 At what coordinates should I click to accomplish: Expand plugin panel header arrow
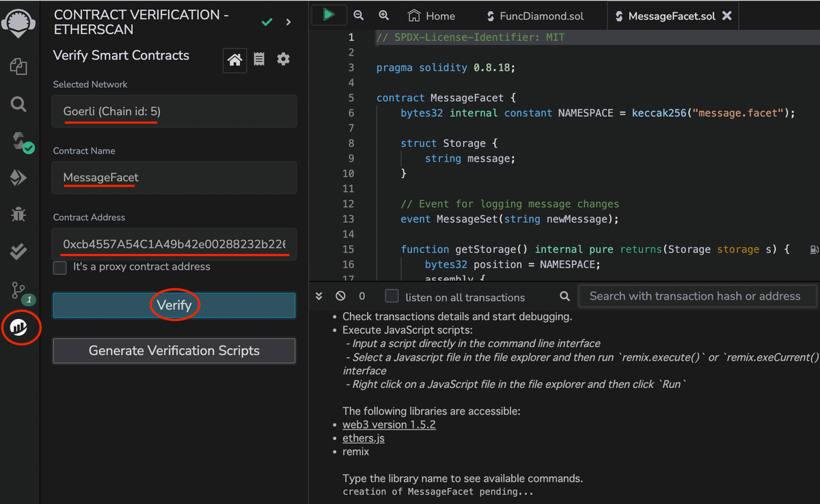[288, 22]
